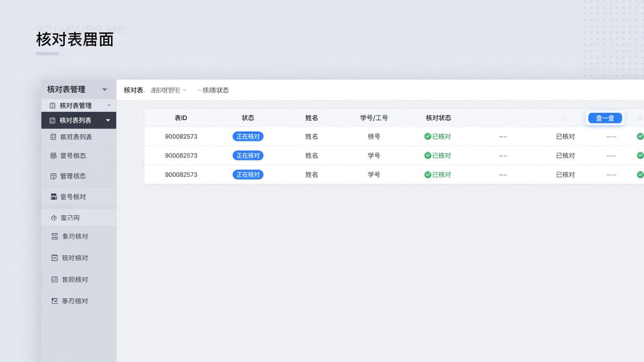Click the 核号 table cell
This screenshot has width=644, height=362.
point(374,136)
